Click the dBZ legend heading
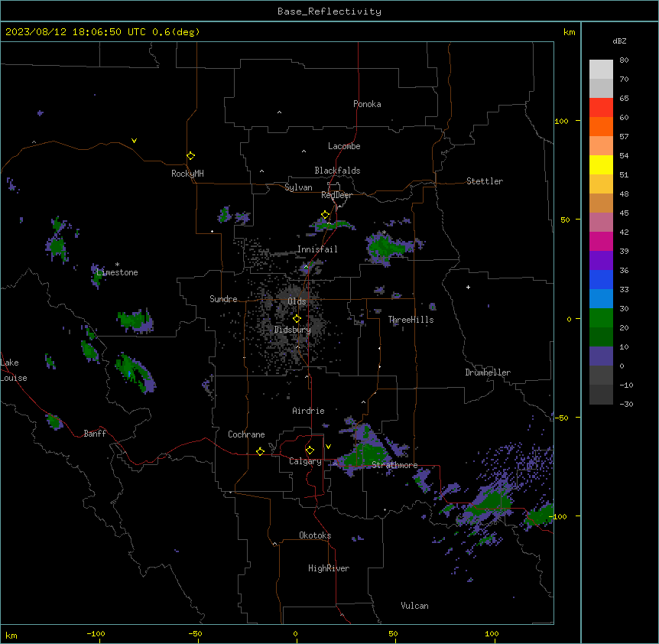 coord(619,41)
